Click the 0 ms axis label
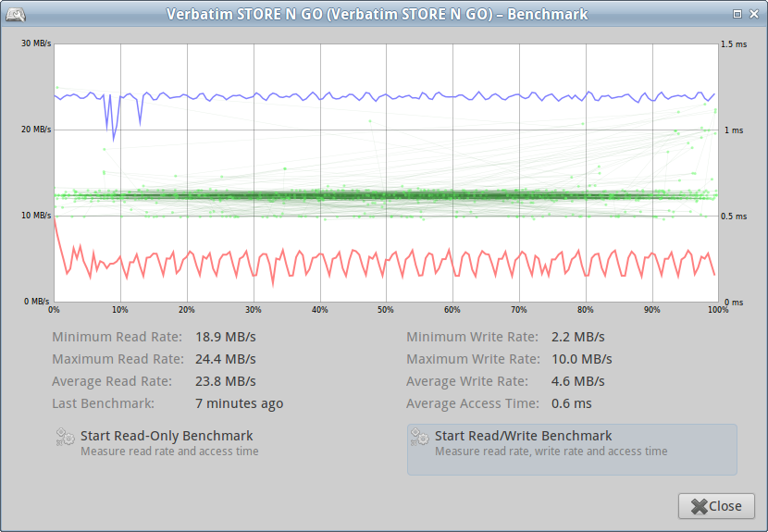 click(734, 303)
